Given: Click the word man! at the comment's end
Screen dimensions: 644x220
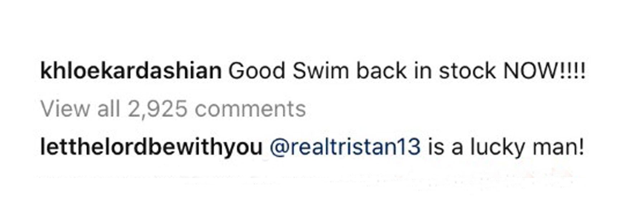Looking at the screenshot, I should 559,148.
